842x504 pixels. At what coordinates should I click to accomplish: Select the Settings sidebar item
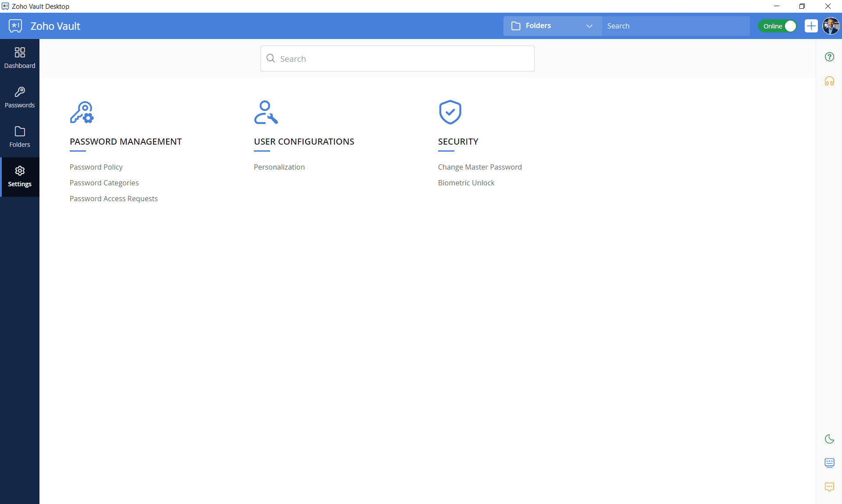20,177
